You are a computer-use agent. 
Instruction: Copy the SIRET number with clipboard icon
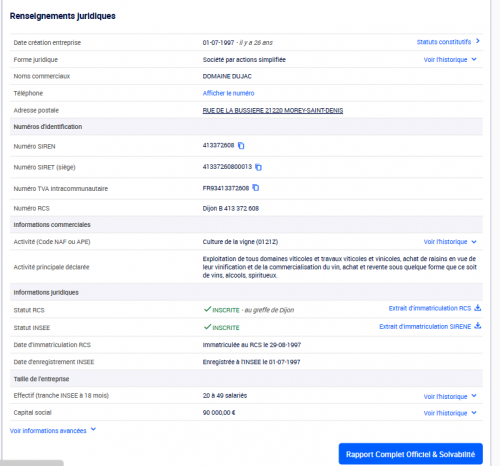(x=258, y=167)
